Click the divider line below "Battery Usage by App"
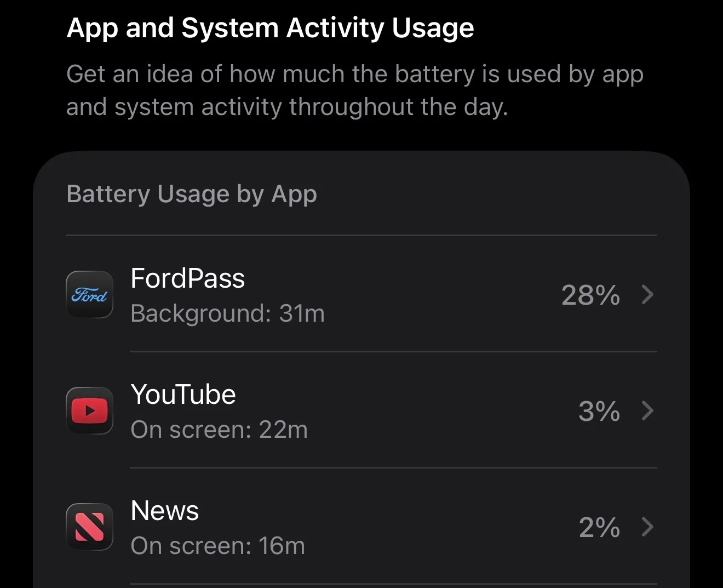Viewport: 723px width, 588px height. tap(361, 236)
